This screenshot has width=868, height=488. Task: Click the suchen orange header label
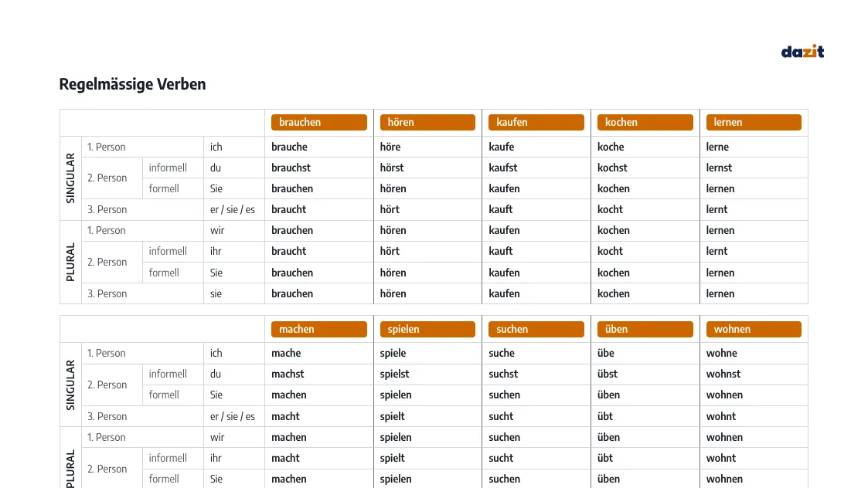536,329
